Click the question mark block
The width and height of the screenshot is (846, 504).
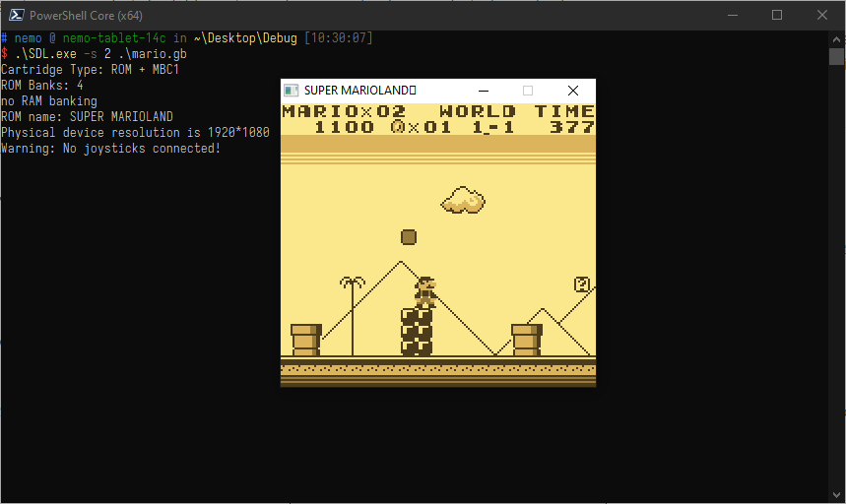point(582,284)
